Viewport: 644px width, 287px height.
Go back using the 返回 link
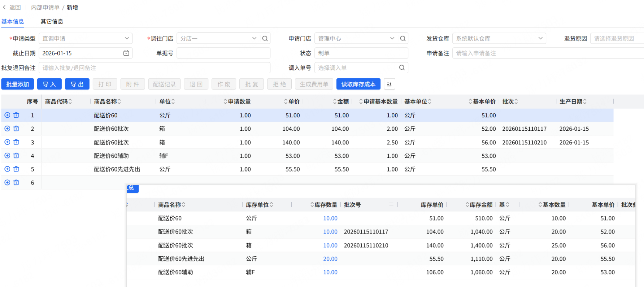12,7
